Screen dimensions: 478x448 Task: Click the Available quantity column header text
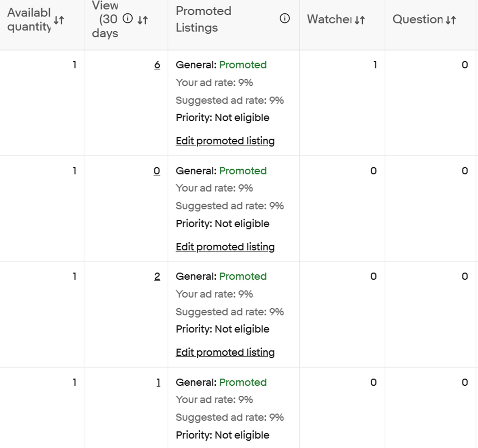coord(29,20)
